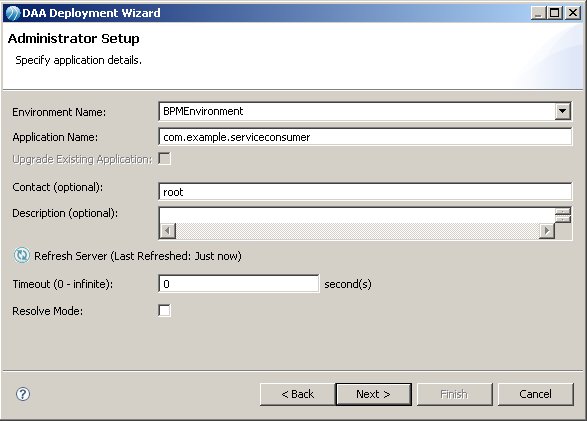
Task: Click the Description horizontal scrollbar track
Action: click(357, 231)
